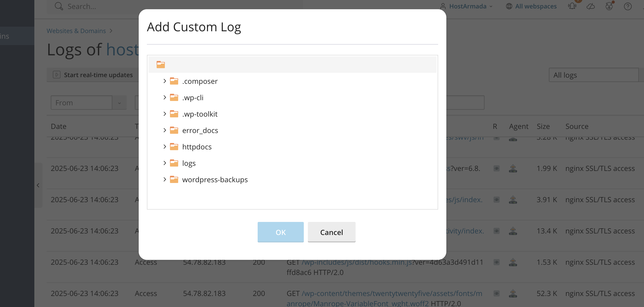Expand the httpdocs folder

pyautogui.click(x=165, y=147)
